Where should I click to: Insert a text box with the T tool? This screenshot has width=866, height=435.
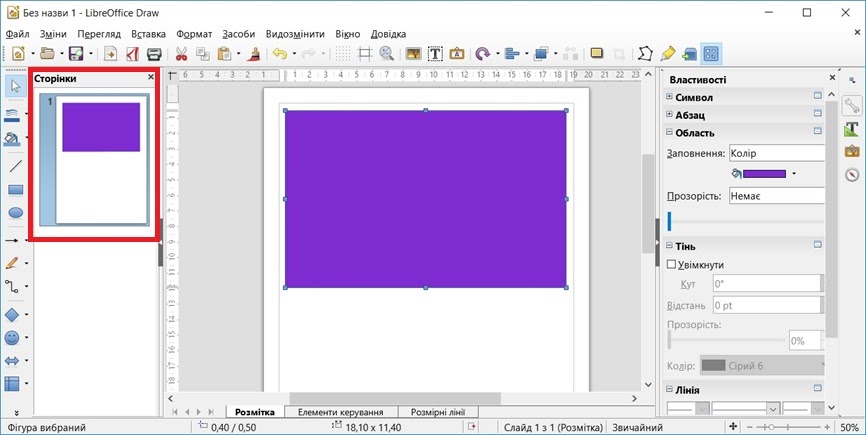(x=435, y=54)
